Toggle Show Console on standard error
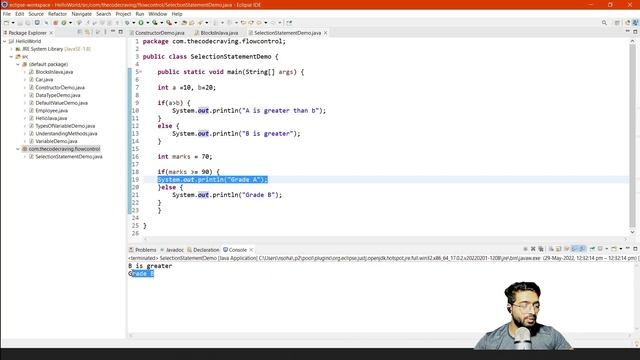The image size is (640, 360). pos(582,249)
